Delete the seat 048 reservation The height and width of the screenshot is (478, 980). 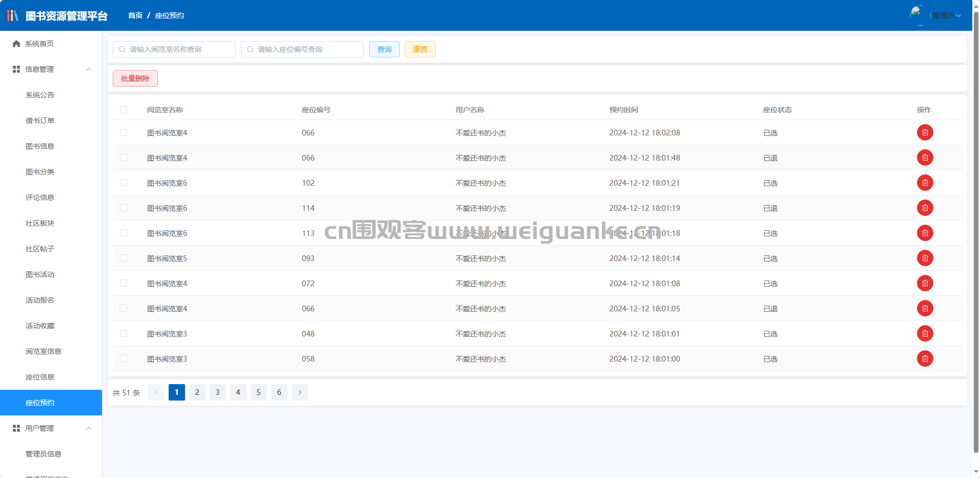pyautogui.click(x=925, y=333)
